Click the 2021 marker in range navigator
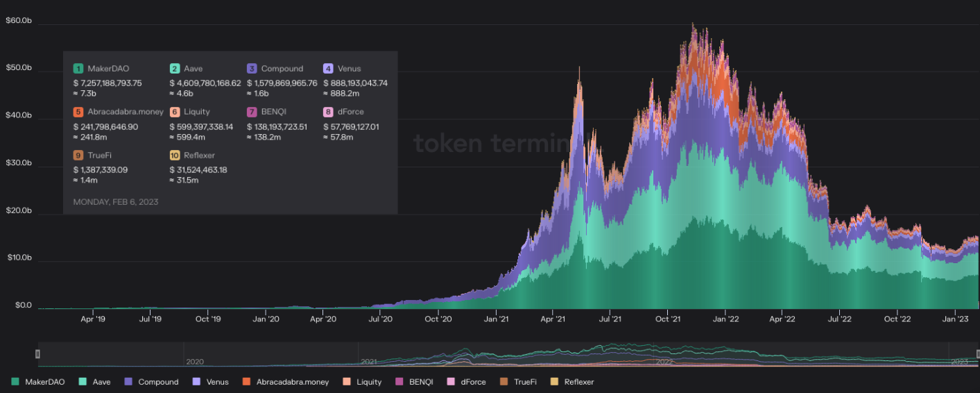980x393 pixels. [368, 362]
